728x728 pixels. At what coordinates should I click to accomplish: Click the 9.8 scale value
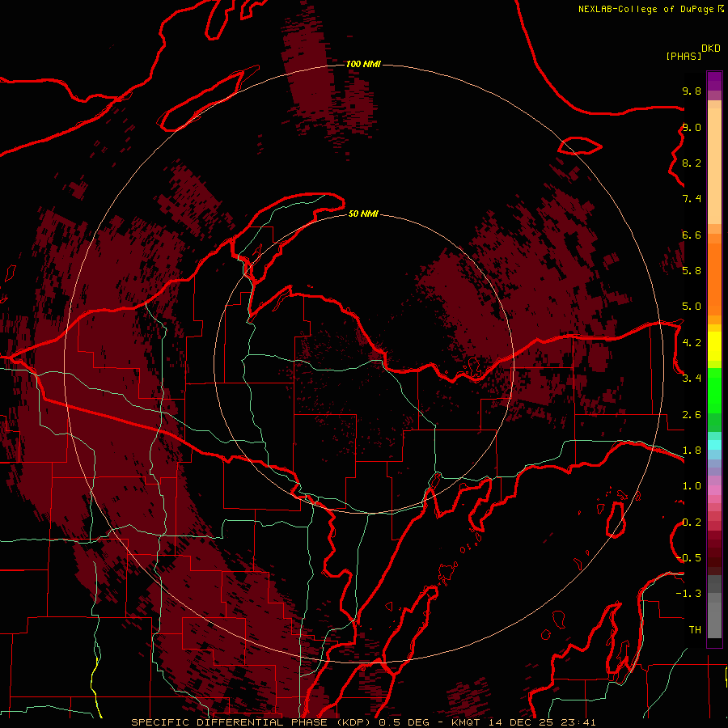[x=692, y=91]
